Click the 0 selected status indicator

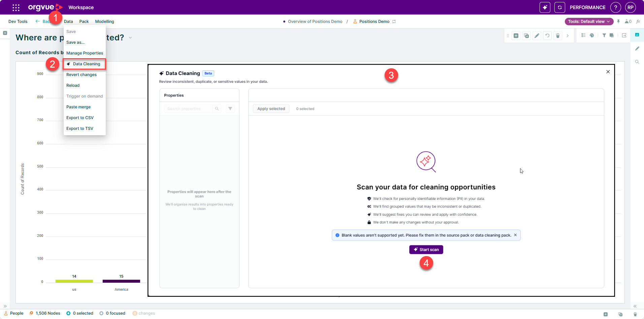click(80, 313)
